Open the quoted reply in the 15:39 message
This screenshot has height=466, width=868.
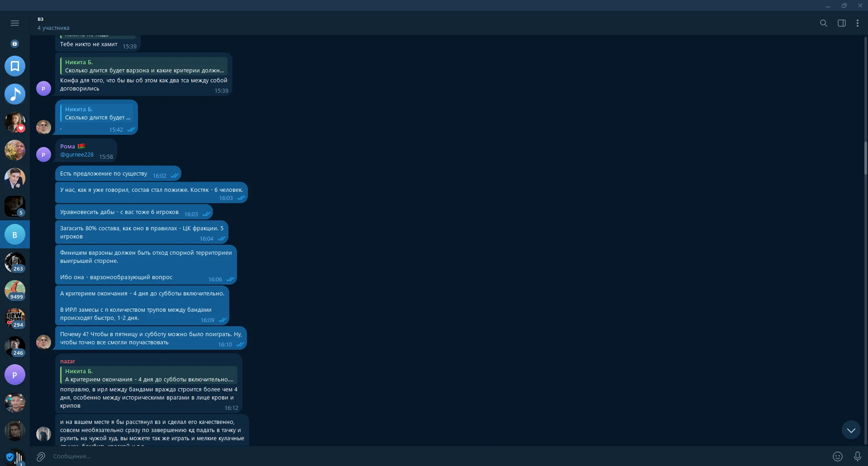click(144, 66)
